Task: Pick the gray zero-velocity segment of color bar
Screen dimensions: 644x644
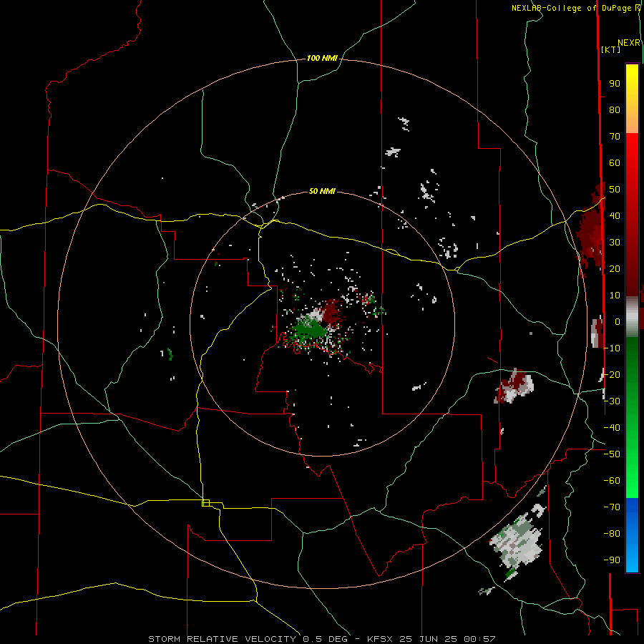Action: point(632,317)
